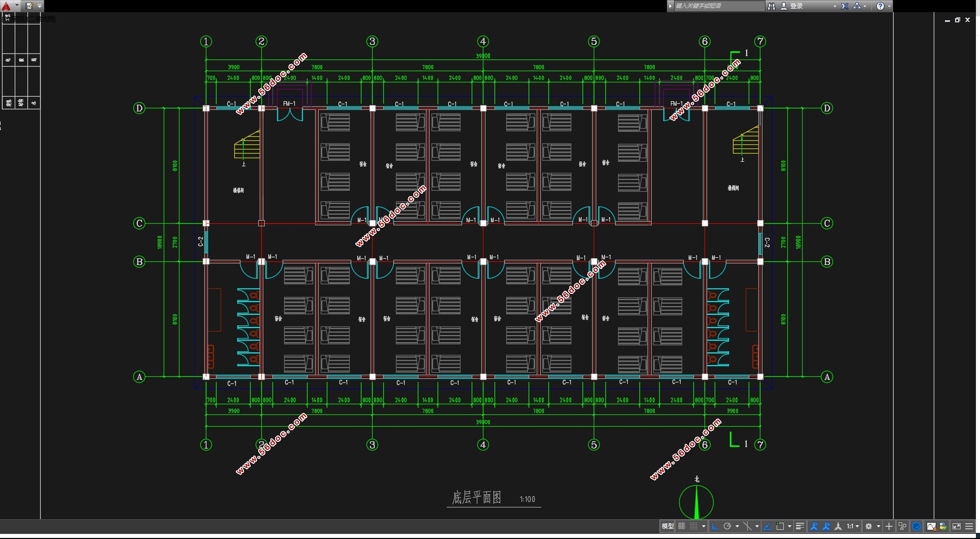Open Autodesk Exchange Apps X icon
Viewport: 980px width, 539px height.
[x=845, y=6]
